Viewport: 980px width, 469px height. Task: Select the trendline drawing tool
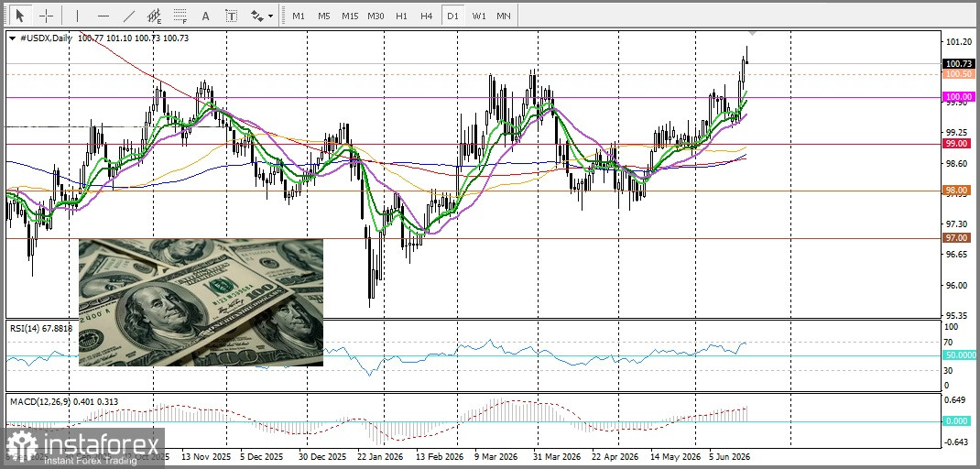(x=129, y=15)
